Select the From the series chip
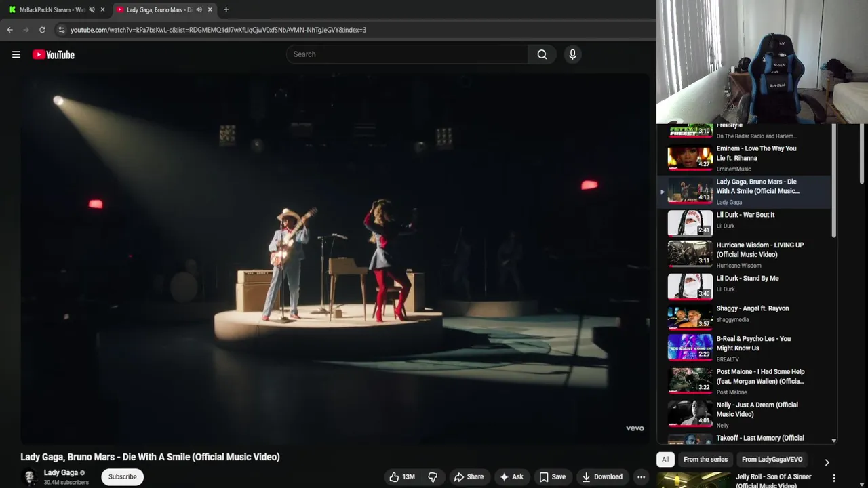 (x=705, y=460)
